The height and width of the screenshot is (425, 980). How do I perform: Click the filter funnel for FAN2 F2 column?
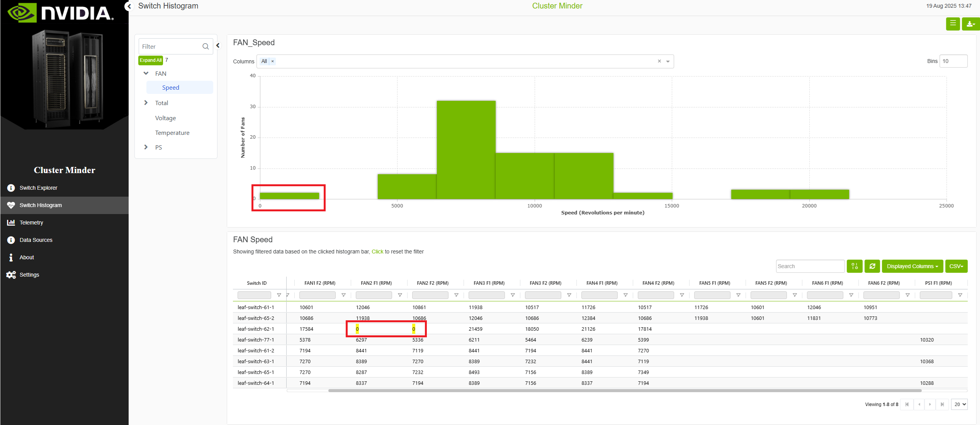(456, 295)
